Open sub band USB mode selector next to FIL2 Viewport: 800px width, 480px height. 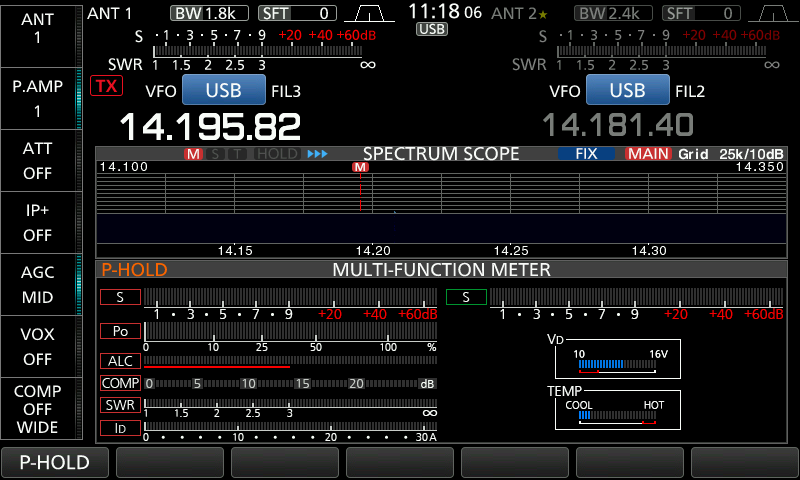tap(627, 90)
